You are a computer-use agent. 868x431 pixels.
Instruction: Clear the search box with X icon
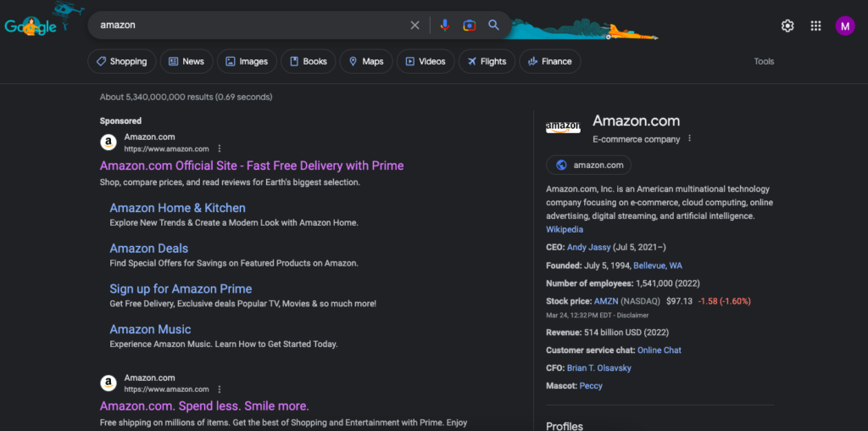(x=415, y=25)
